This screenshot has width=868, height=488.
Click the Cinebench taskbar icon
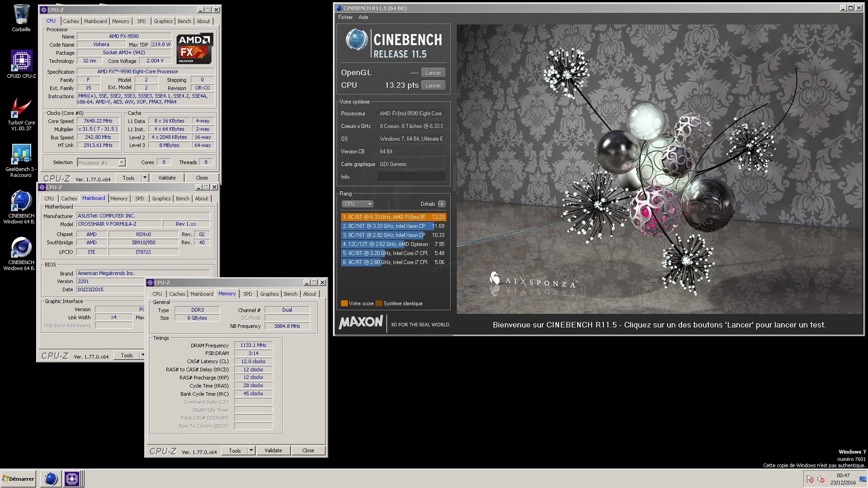[x=50, y=479]
